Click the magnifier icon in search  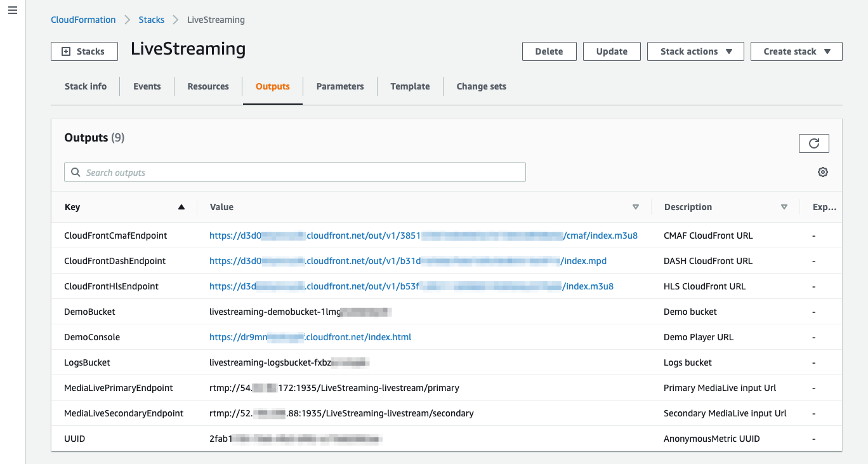(x=76, y=172)
